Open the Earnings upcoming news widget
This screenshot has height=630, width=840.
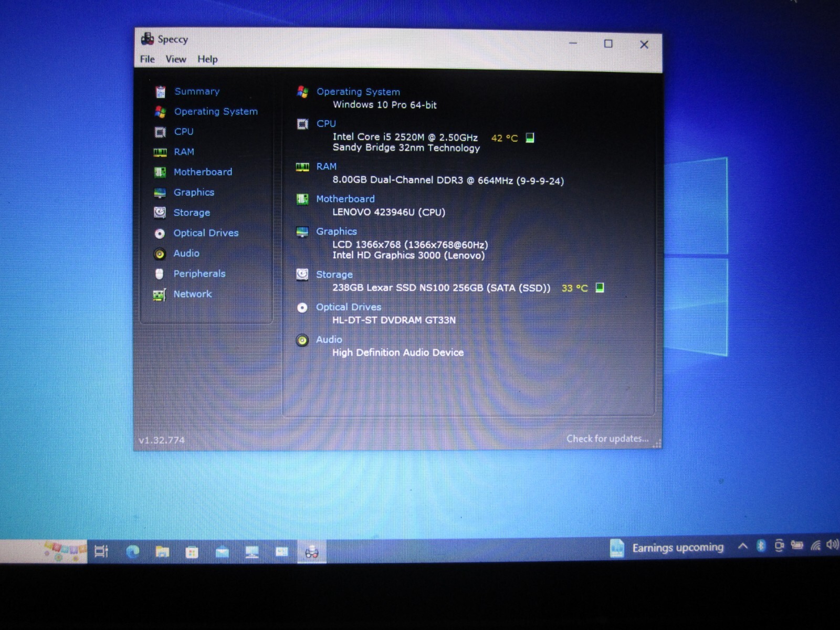(667, 548)
